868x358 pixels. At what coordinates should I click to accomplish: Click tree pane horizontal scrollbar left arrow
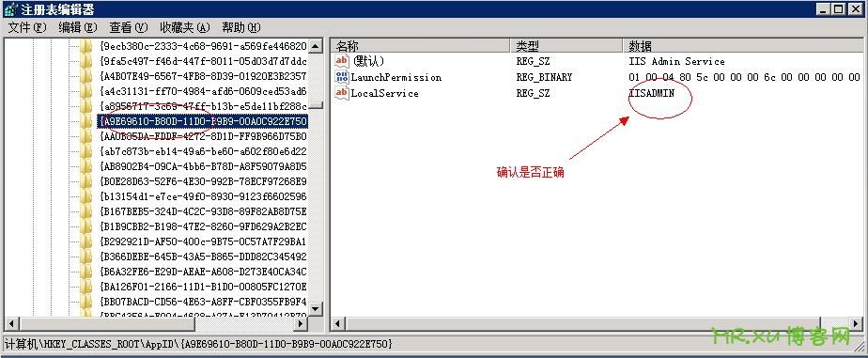click(10, 323)
